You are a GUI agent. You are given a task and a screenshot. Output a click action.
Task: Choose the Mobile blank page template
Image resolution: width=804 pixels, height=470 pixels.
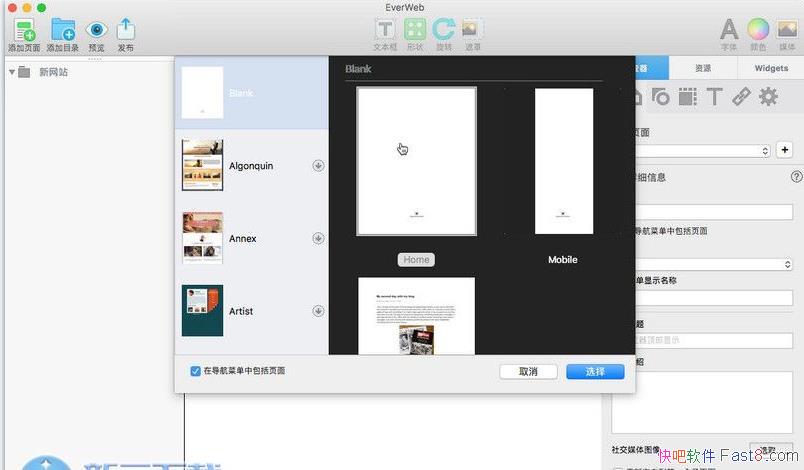(x=564, y=161)
